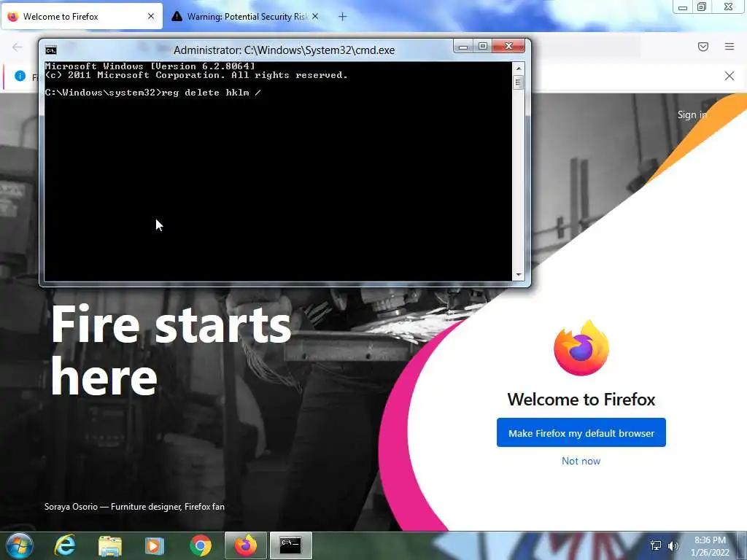Click the cmd title bar text
The width and height of the screenshot is (747, 560).
point(284,50)
